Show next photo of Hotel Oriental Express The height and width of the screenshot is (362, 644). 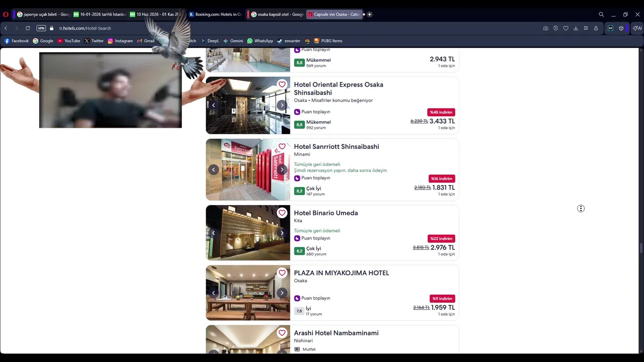[x=282, y=105]
